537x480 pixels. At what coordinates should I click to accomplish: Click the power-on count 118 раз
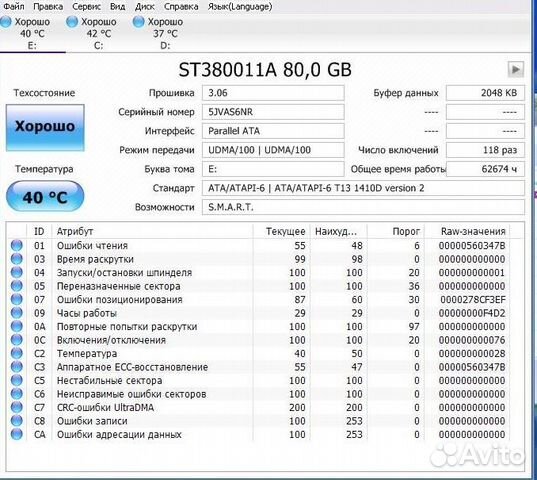click(485, 150)
